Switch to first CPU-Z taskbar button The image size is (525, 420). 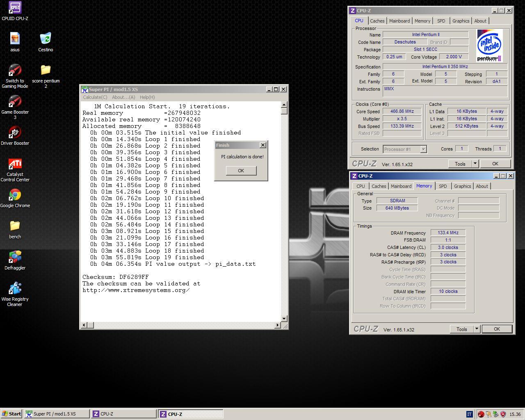124,414
